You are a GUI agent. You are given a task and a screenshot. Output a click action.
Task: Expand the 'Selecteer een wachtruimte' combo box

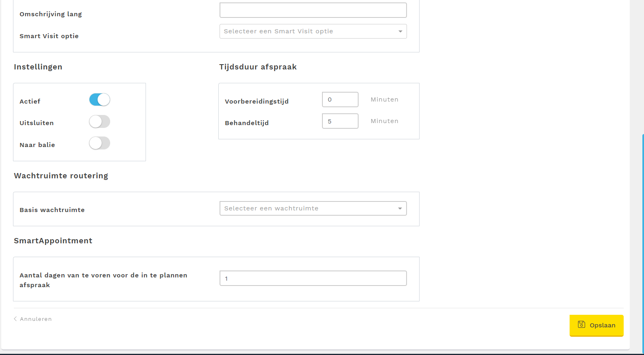309,208
